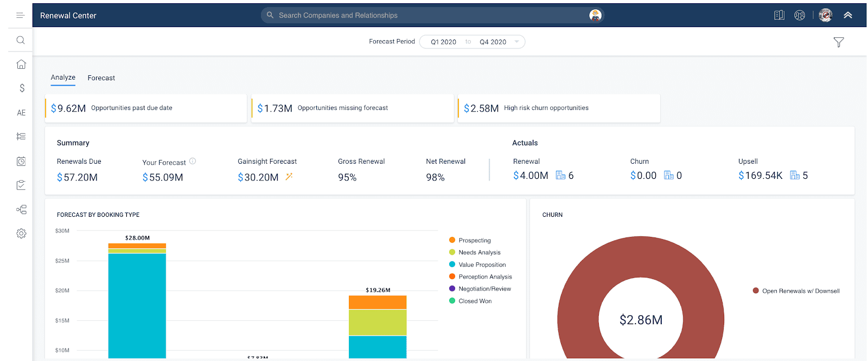Collapse header with double chevron up
The height and width of the screenshot is (361, 868).
coord(848,15)
